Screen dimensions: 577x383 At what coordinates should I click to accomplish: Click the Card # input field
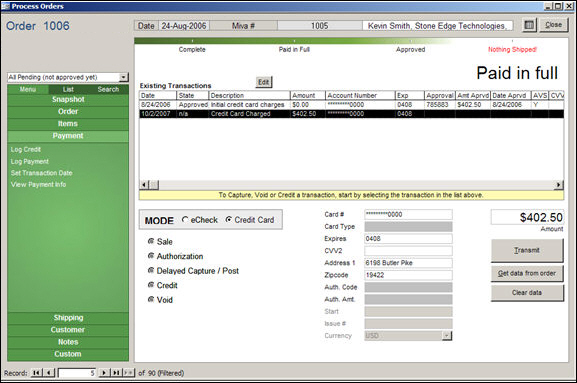tap(408, 214)
